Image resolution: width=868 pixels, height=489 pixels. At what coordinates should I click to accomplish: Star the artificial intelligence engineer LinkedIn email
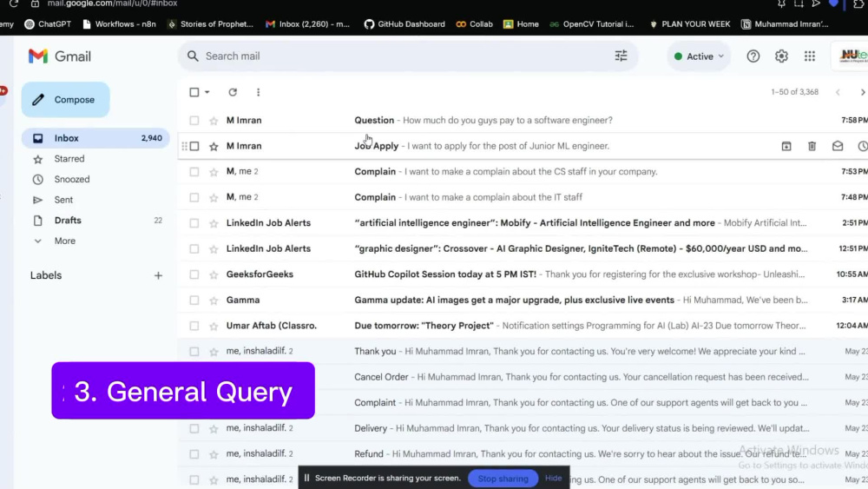coord(214,224)
